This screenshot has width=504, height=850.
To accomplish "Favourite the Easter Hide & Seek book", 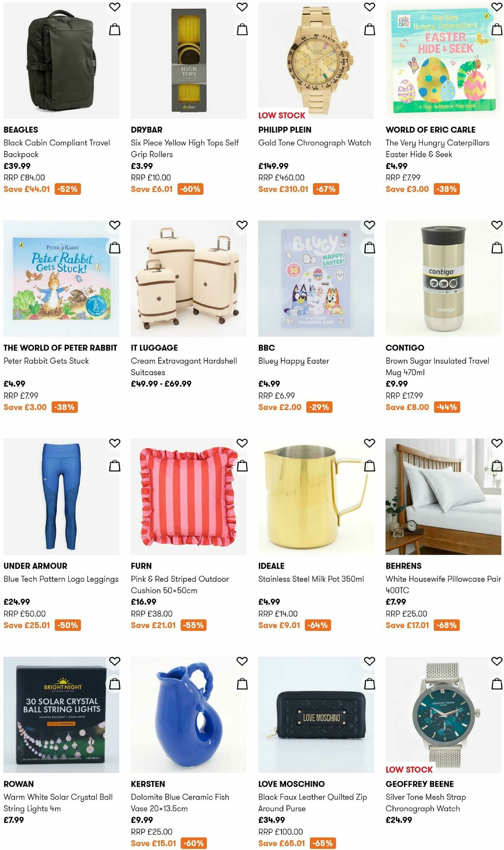I will [x=497, y=7].
